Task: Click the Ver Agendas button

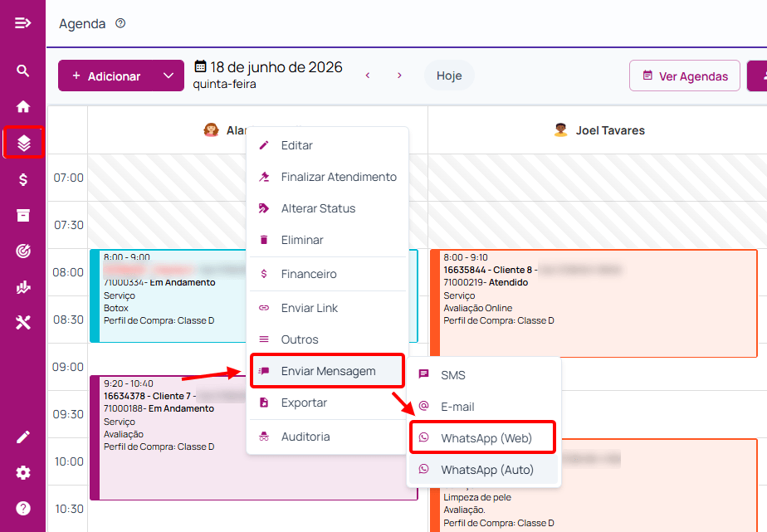Action: pos(685,76)
